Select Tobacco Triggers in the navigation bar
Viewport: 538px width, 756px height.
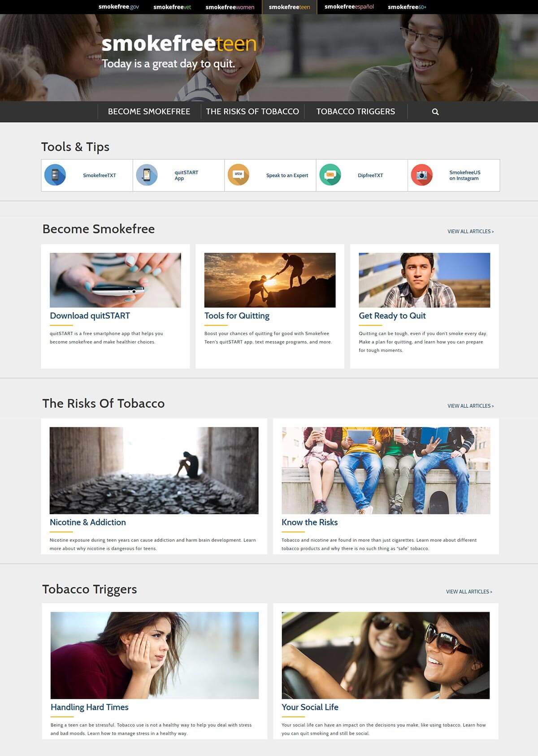point(356,112)
